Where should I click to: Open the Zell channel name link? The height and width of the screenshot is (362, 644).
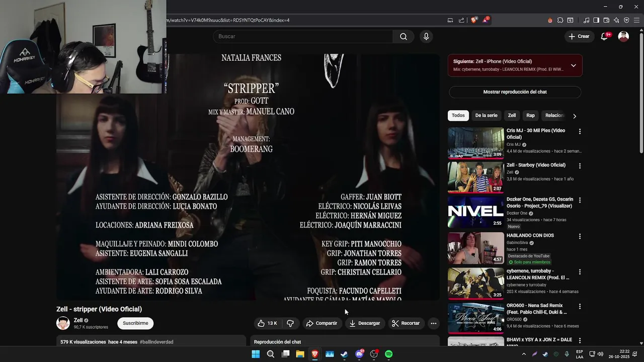coord(78,320)
